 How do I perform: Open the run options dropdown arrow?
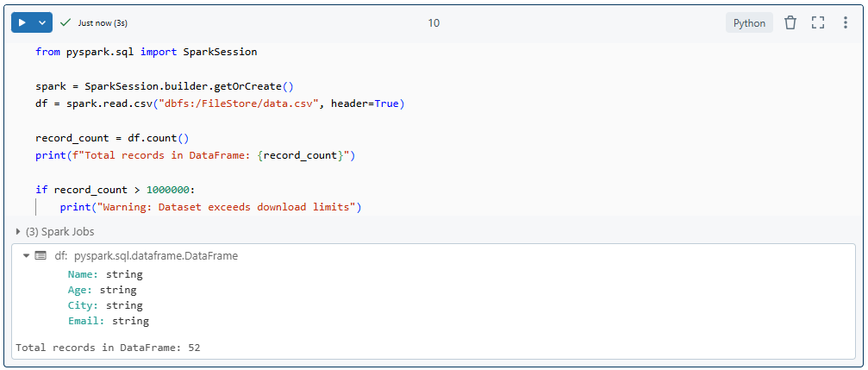42,23
